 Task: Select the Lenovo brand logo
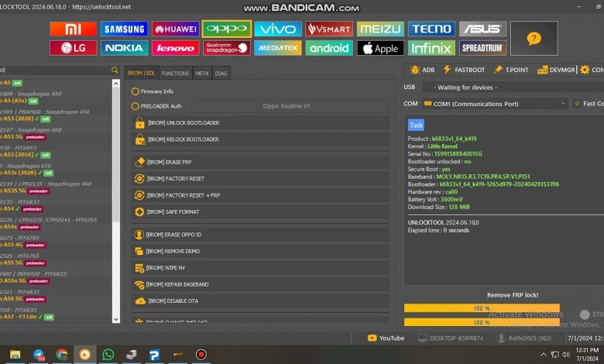coord(176,48)
